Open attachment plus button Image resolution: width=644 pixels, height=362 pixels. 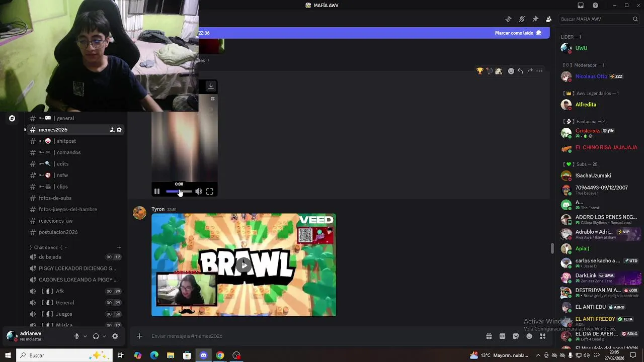139,336
